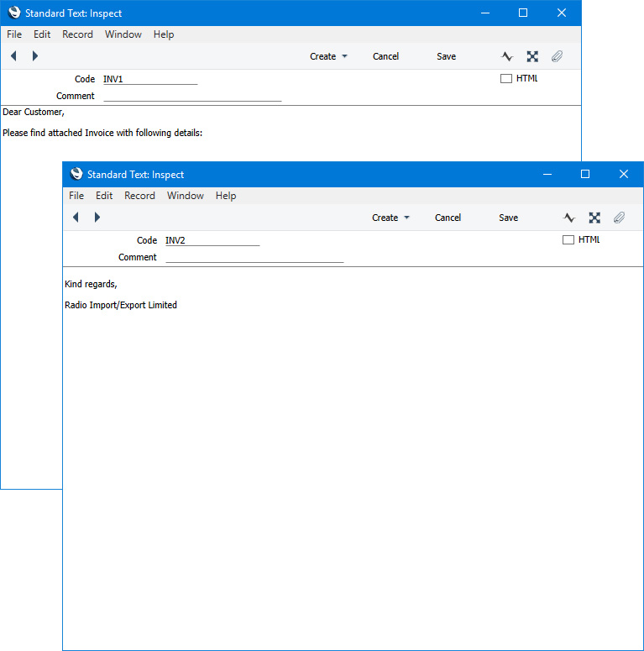
Task: Go to next record in INV2 window
Action: click(x=97, y=218)
